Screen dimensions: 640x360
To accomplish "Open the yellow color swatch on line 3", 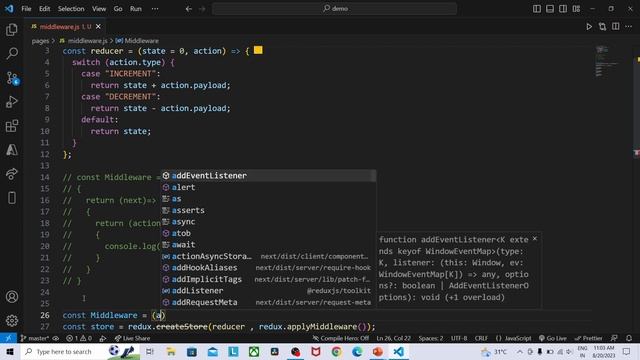I will [x=258, y=50].
